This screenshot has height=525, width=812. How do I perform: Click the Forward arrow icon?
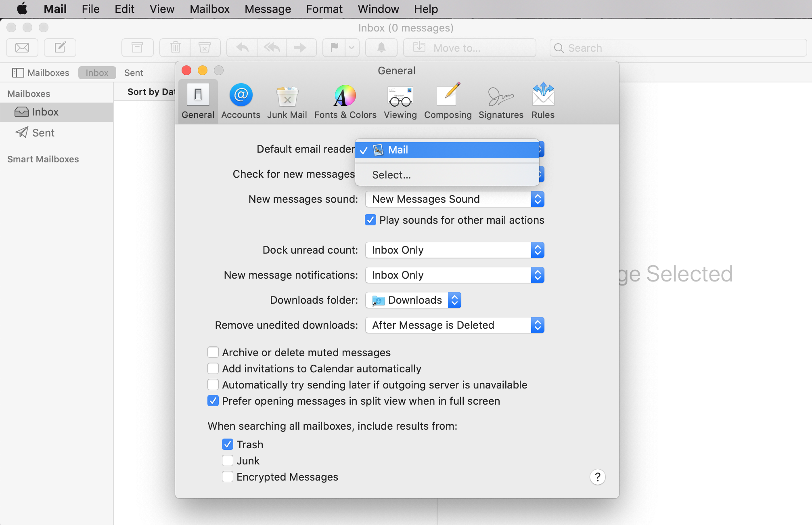click(x=301, y=48)
